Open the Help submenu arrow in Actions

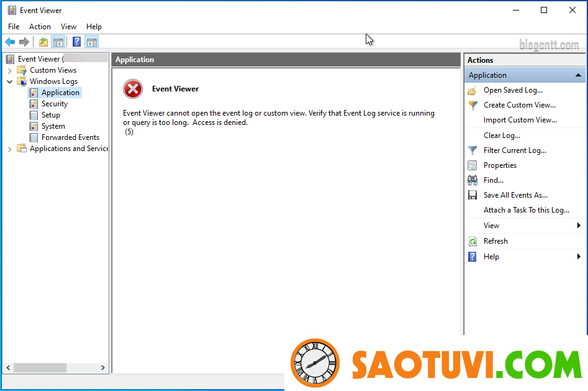[579, 257]
